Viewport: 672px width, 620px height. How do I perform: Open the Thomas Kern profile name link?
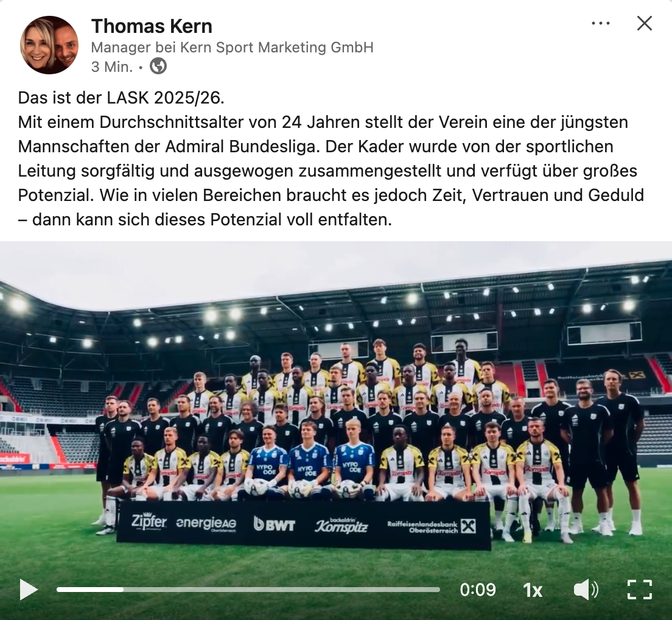point(152,26)
